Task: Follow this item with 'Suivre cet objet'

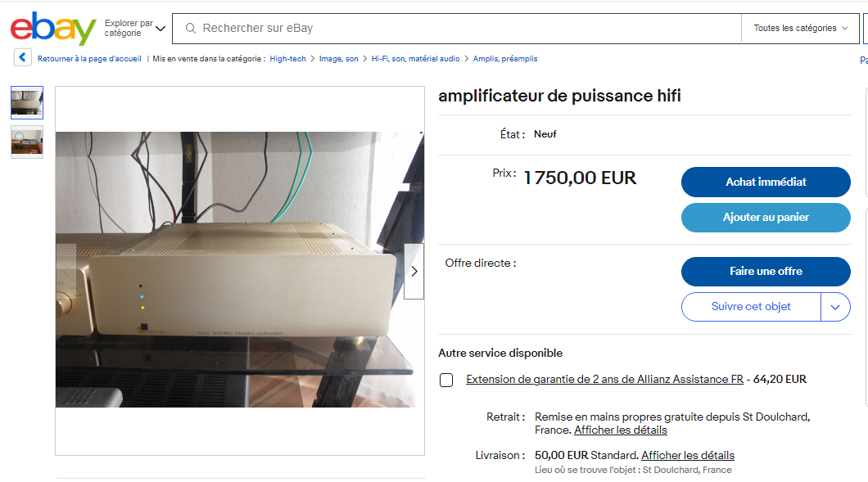Action: click(751, 307)
